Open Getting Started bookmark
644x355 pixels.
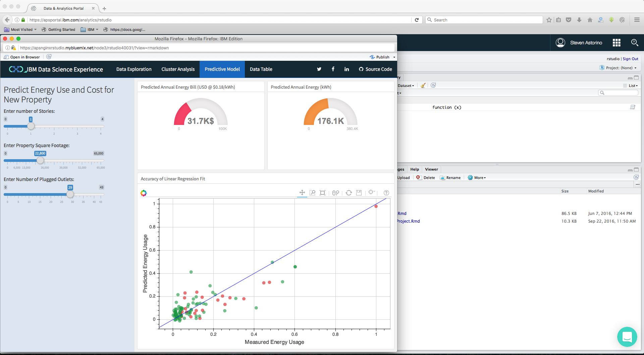(58, 30)
